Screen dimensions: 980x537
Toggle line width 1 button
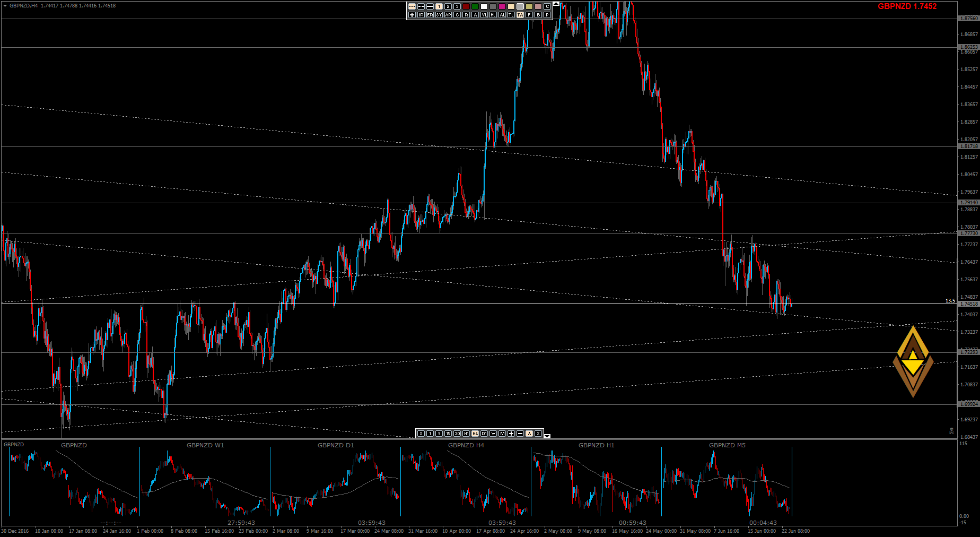click(439, 6)
